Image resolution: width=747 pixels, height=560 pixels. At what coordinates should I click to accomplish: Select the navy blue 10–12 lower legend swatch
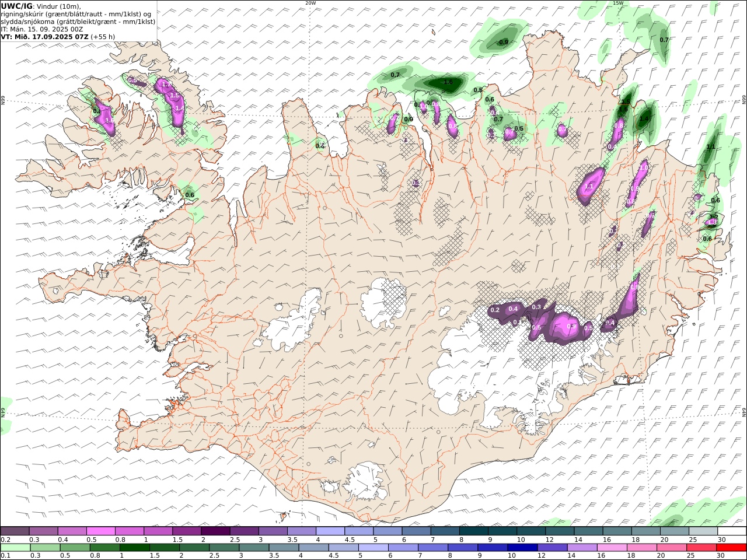522,547
